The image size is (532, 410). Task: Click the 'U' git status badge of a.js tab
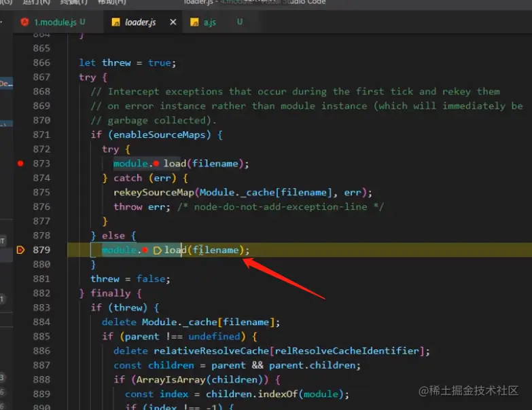point(240,22)
